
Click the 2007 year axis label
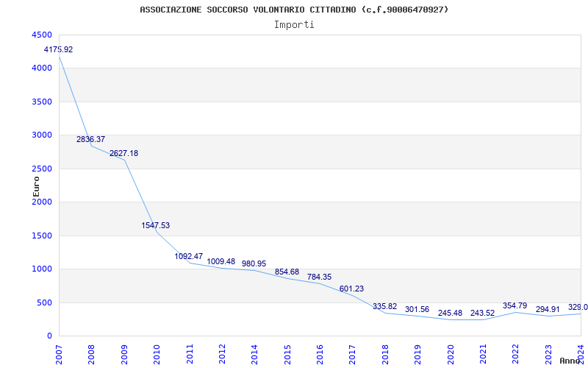pos(59,354)
